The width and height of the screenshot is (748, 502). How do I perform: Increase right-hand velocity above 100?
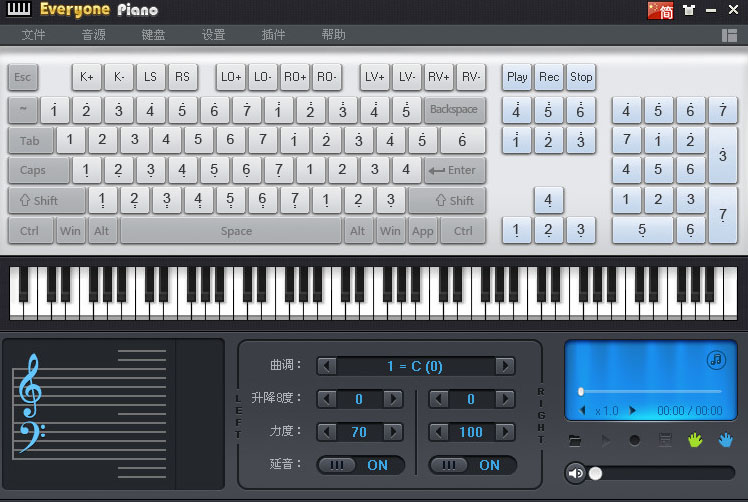505,432
